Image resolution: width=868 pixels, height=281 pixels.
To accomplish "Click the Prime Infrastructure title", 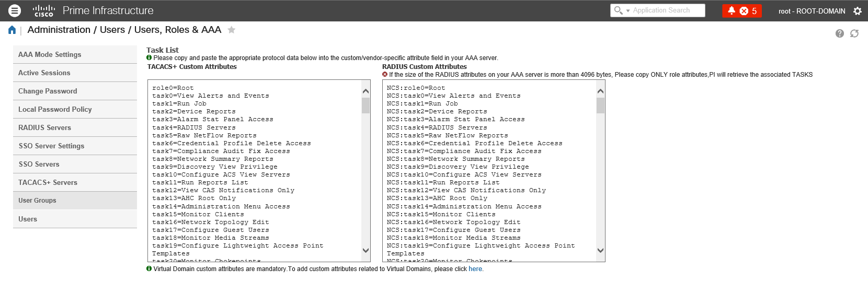I will pos(108,10).
